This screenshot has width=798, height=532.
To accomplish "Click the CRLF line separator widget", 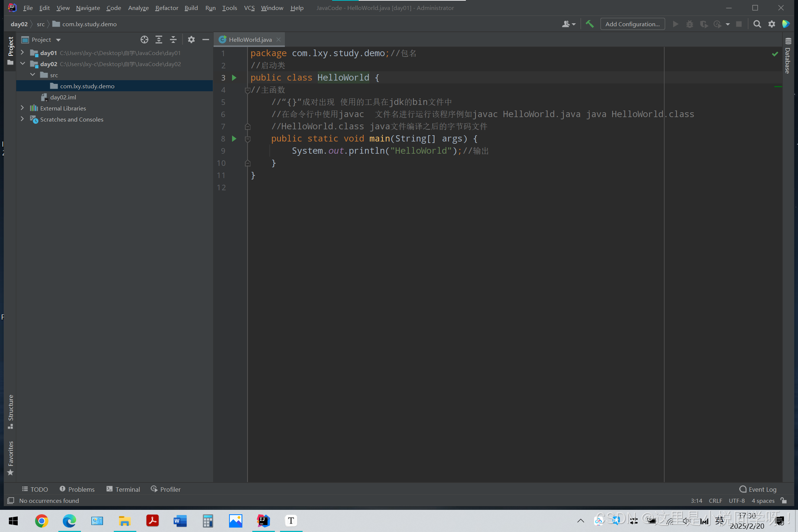I will (x=715, y=501).
